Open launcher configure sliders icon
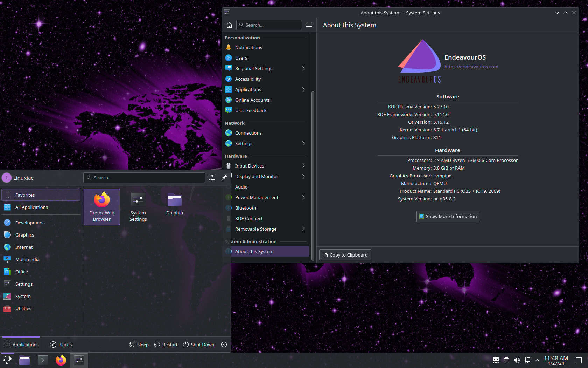This screenshot has height=368, width=588. tap(212, 178)
